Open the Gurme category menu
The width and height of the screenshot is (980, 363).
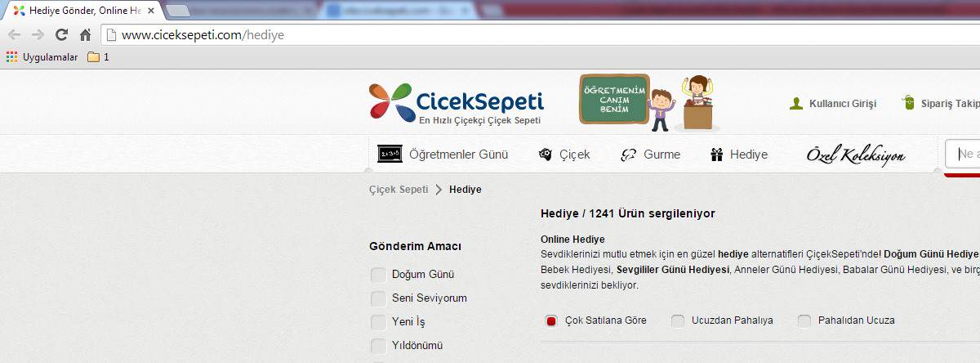point(661,154)
